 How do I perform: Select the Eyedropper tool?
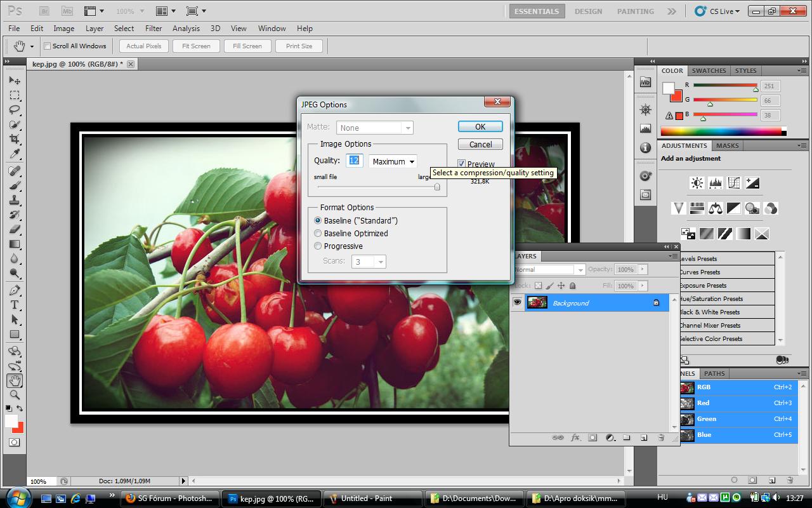click(15, 154)
